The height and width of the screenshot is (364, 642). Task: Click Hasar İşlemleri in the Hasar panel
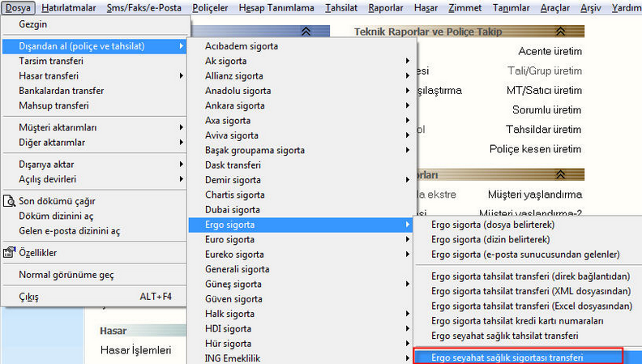(135, 350)
